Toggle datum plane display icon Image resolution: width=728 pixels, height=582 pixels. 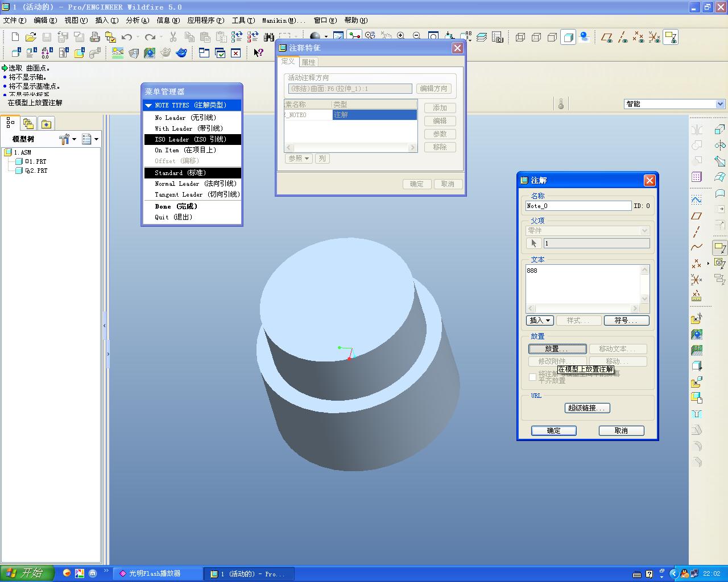tap(607, 38)
